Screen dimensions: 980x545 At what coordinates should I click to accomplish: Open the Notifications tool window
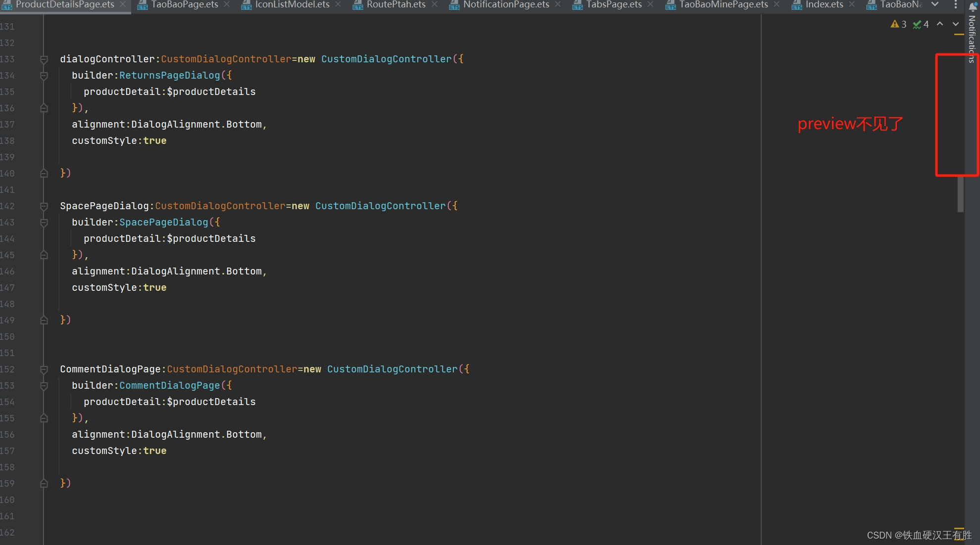(972, 33)
